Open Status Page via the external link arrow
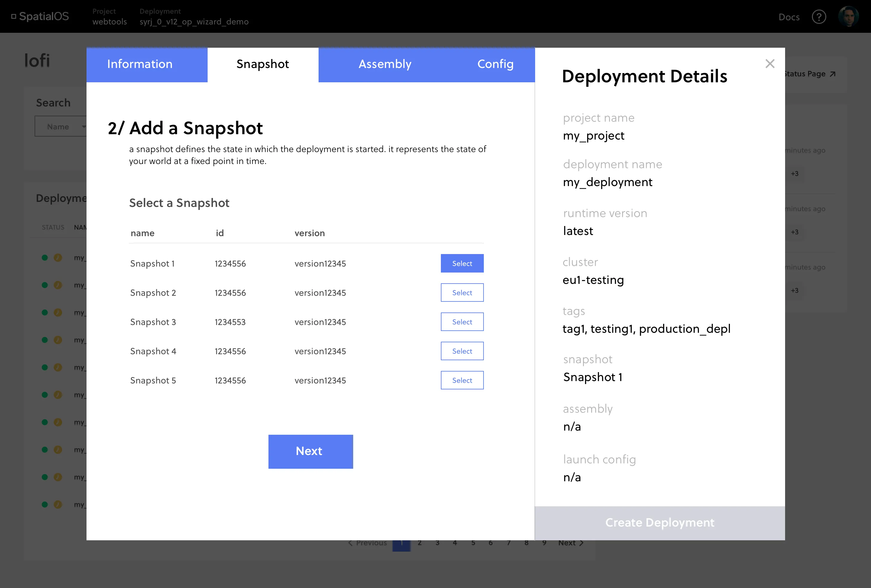 pos(833,74)
